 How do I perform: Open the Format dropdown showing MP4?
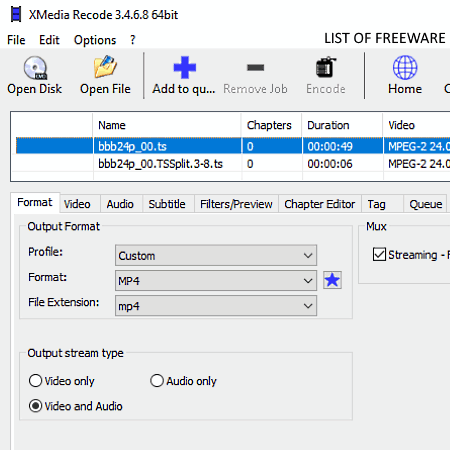coord(216,281)
